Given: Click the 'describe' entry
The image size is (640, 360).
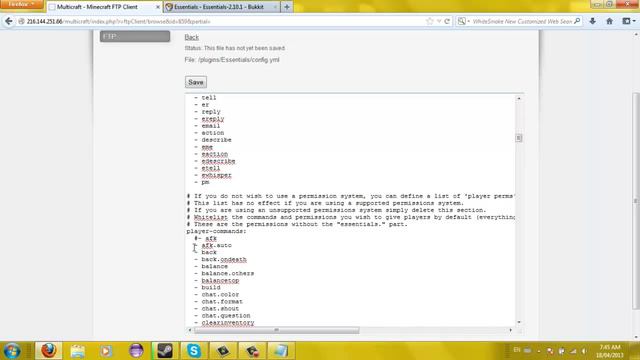Looking at the screenshot, I should click(x=216, y=140).
